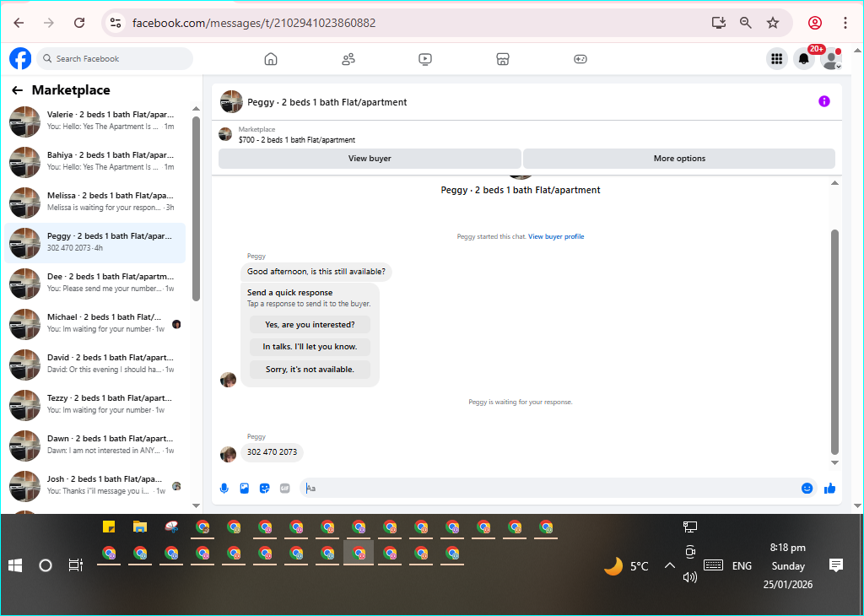Click the View buyer button
This screenshot has width=864, height=616.
pyautogui.click(x=370, y=158)
